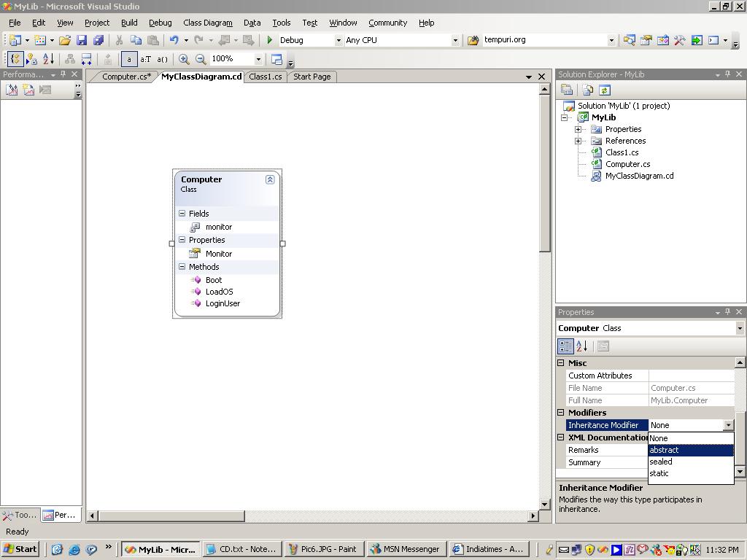Click the New Project toolbar icon
Viewport: 747px width, 560px height.
15,41
